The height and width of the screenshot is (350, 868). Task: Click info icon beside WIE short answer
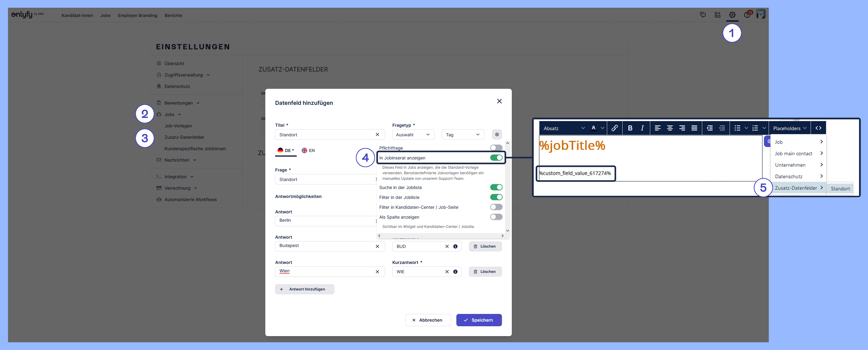455,272
